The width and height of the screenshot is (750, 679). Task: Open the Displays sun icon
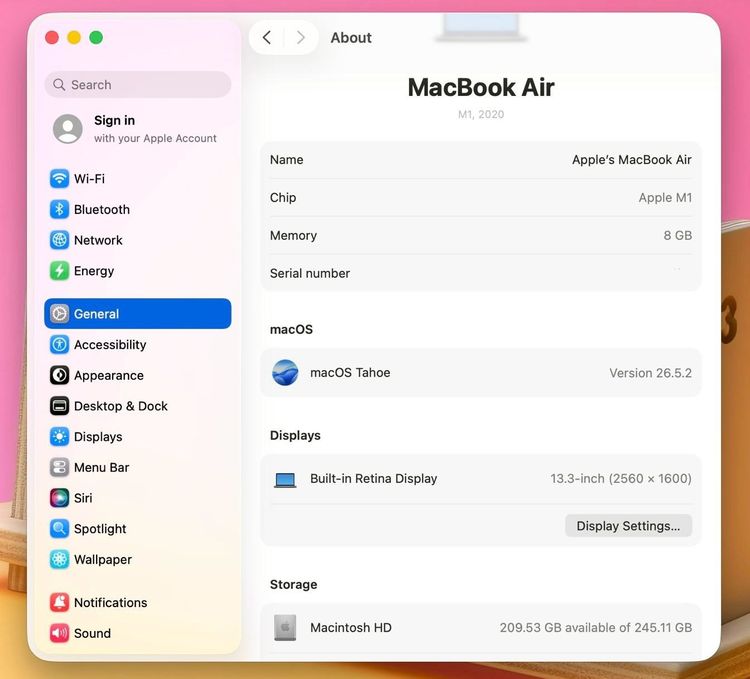pyautogui.click(x=59, y=437)
